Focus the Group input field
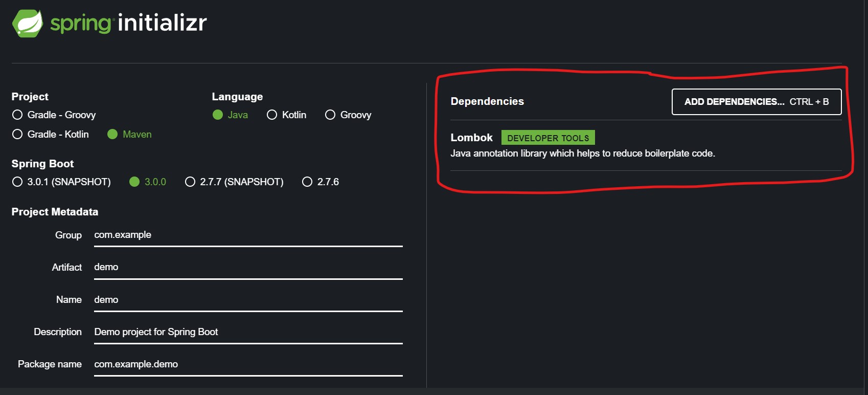This screenshot has width=868, height=395. pyautogui.click(x=248, y=235)
